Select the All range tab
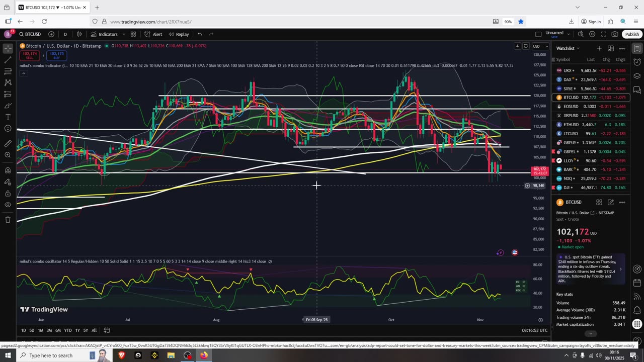 [94, 330]
